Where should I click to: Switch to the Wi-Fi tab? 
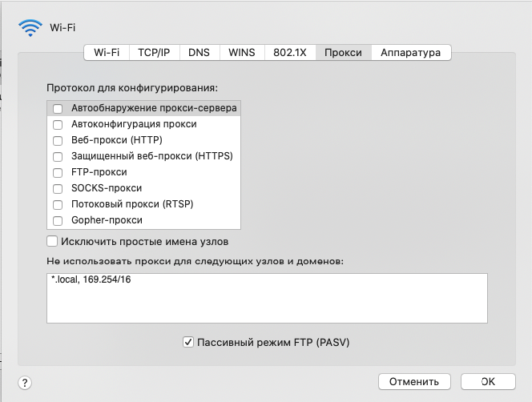(x=107, y=53)
